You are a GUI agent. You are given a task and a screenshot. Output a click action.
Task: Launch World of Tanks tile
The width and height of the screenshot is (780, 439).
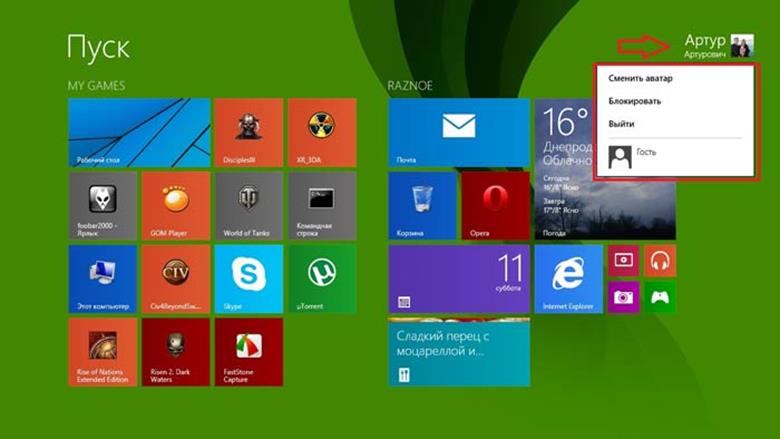coord(249,206)
